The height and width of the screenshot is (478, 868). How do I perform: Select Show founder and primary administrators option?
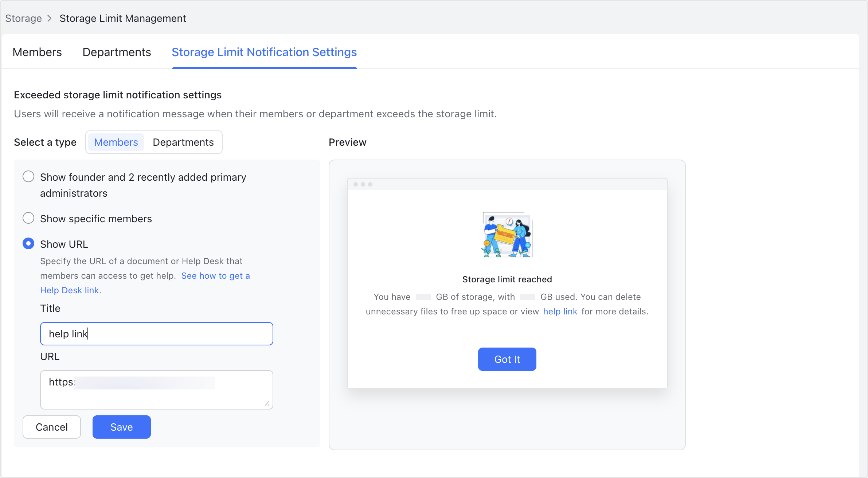pyautogui.click(x=28, y=177)
